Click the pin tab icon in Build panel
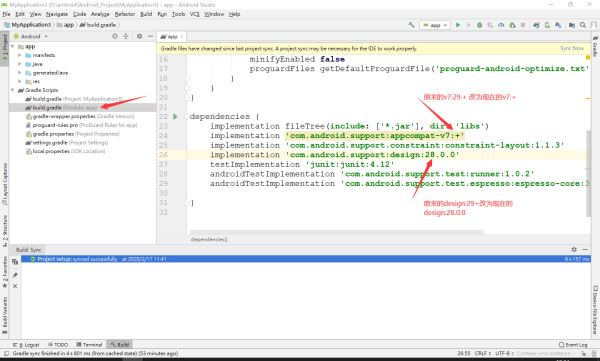The image size is (600, 361). pyautogui.click(x=15, y=275)
